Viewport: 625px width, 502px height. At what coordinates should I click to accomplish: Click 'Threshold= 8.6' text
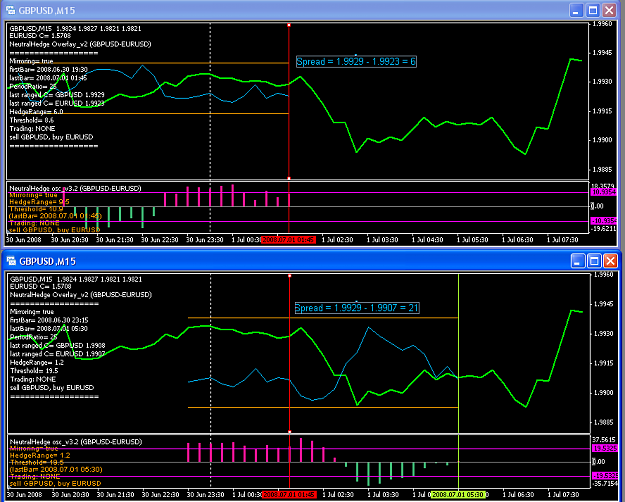point(31,120)
